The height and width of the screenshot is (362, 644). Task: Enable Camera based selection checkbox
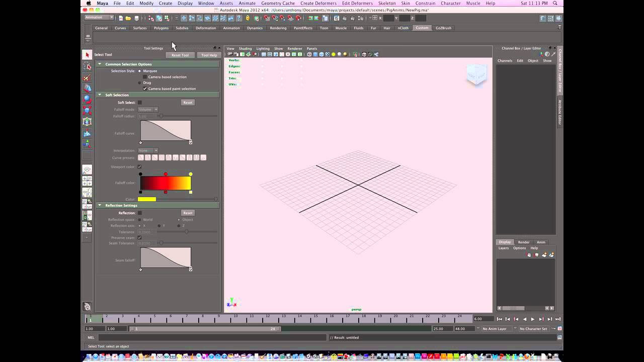click(x=145, y=77)
